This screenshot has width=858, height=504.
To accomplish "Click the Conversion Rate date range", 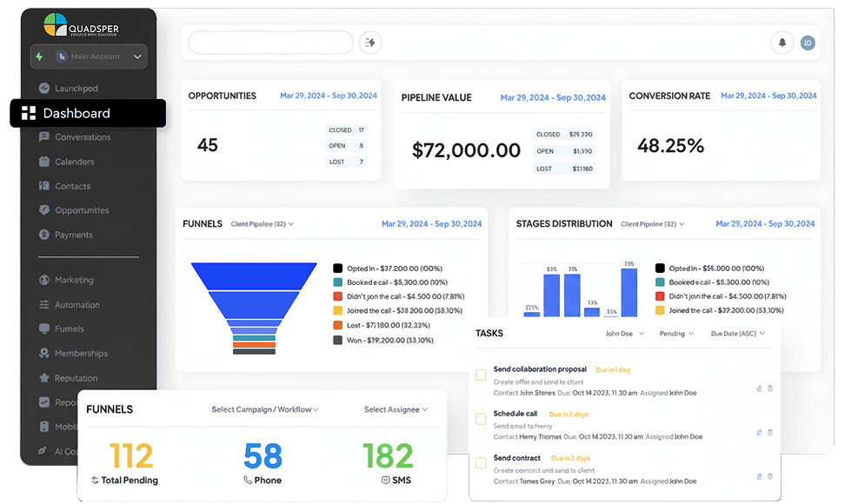I will point(769,96).
